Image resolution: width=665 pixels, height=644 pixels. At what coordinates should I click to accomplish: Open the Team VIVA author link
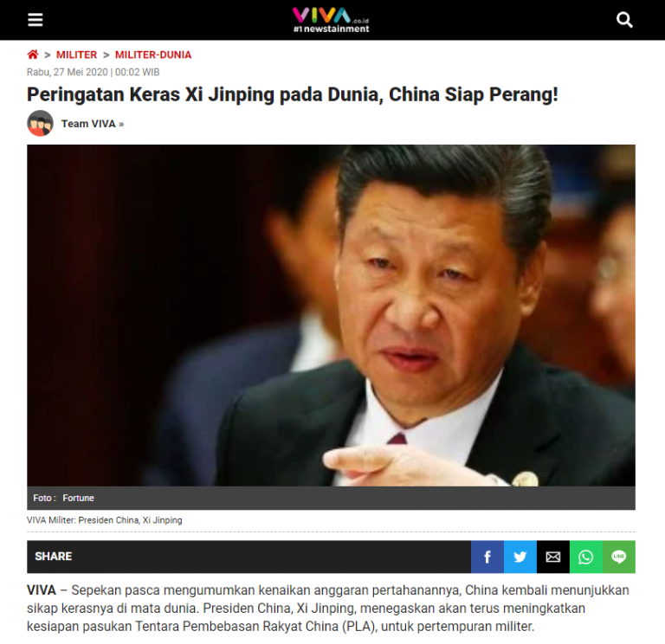point(93,124)
